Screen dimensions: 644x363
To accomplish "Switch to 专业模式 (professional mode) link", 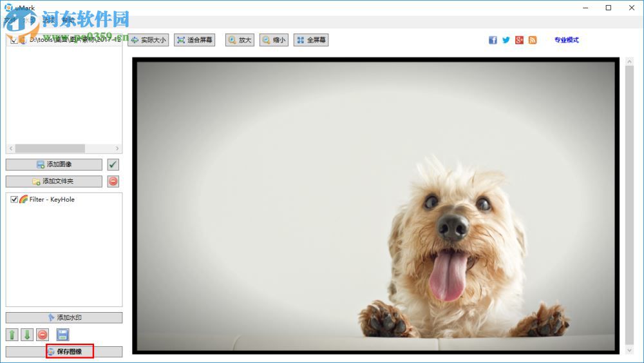I will pos(566,40).
